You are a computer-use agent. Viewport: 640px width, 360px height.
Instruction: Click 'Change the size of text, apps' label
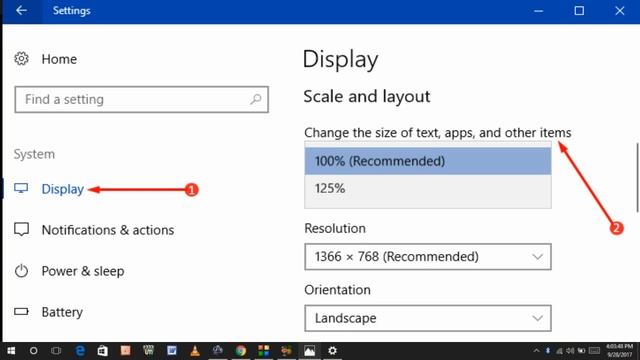(438, 133)
